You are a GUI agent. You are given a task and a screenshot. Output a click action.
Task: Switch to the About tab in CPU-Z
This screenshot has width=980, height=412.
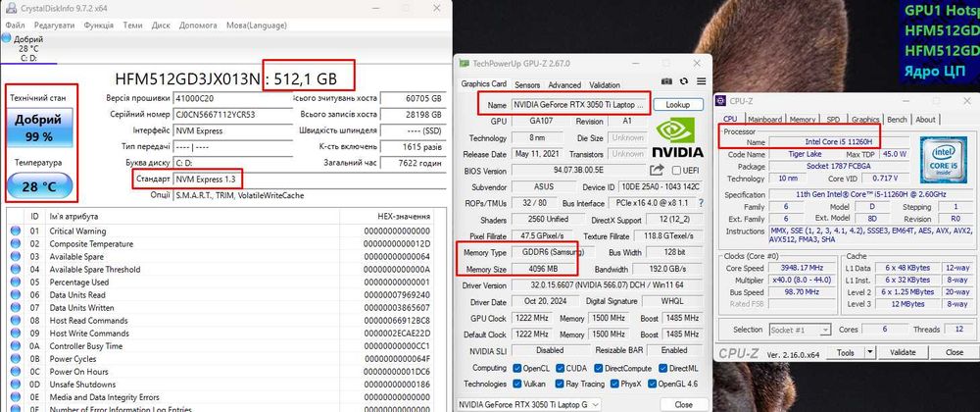coord(926,120)
